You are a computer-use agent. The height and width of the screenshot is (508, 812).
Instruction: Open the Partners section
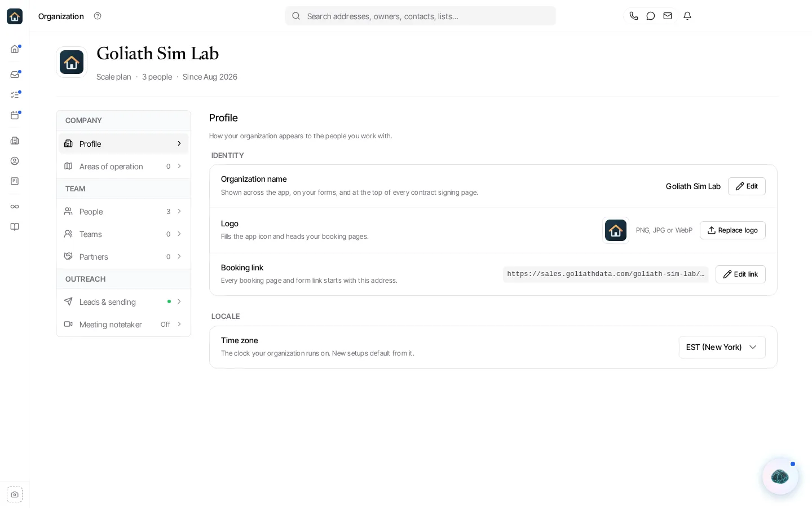point(123,257)
